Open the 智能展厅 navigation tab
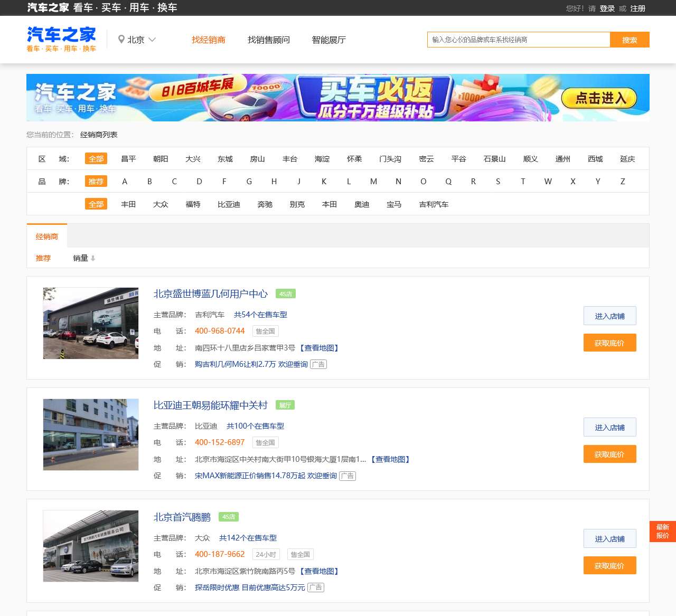Screen dimensions: 676x616 click(328, 40)
